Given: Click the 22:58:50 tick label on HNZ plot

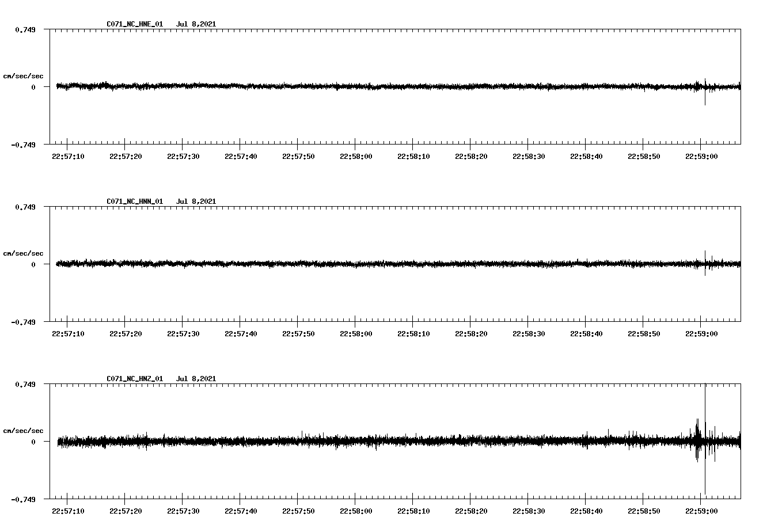Looking at the screenshot, I should point(644,511).
